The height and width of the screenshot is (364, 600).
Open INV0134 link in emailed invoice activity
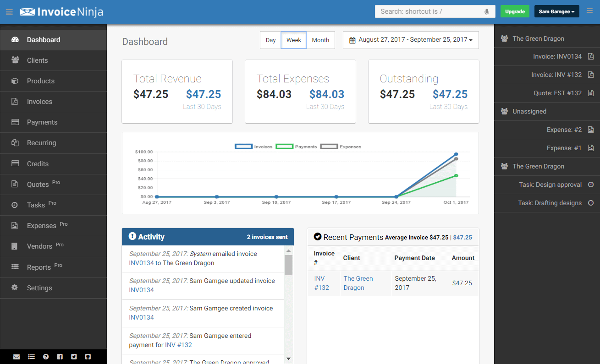coord(141,263)
